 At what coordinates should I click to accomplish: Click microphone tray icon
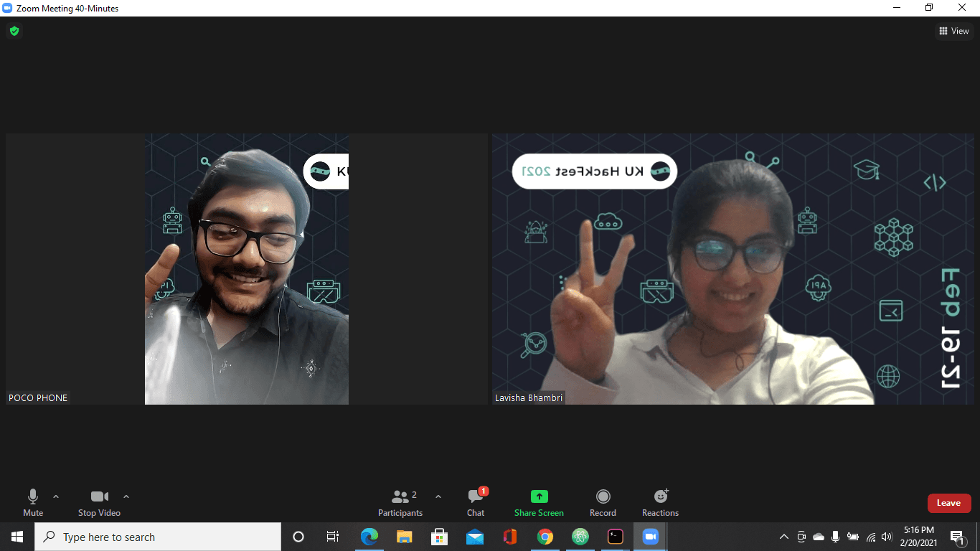(x=836, y=537)
